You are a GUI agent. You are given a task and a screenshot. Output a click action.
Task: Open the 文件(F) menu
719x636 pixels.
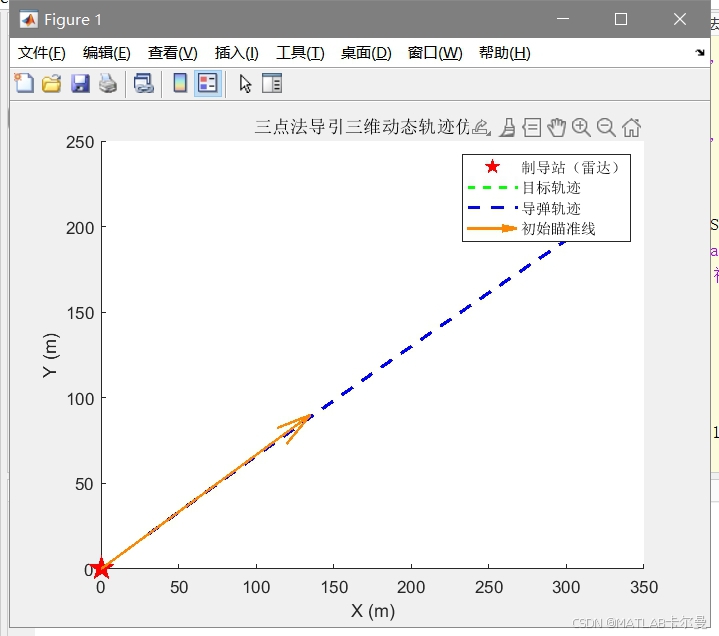[x=42, y=53]
